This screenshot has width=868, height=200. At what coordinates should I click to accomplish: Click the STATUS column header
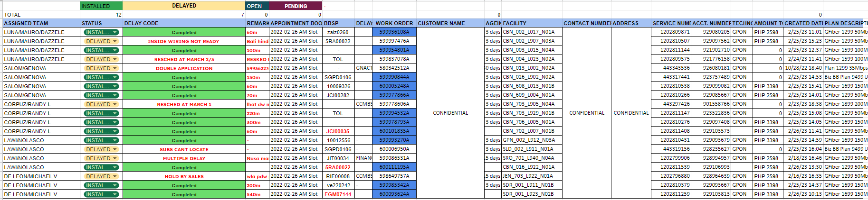pyautogui.click(x=101, y=23)
